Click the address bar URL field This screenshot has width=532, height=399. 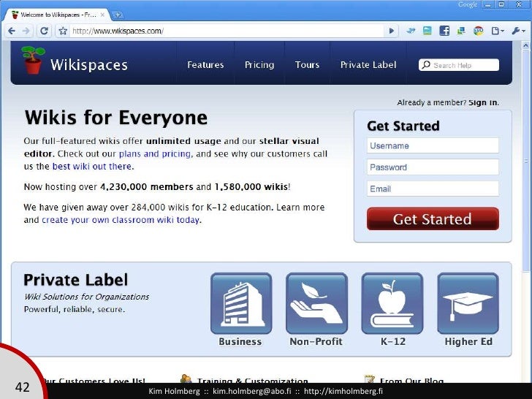pos(227,31)
